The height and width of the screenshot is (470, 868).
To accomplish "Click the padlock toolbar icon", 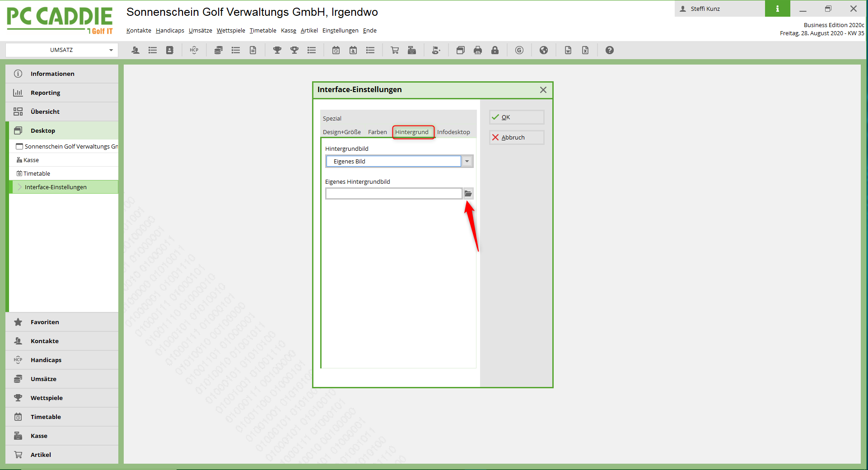I will click(495, 50).
